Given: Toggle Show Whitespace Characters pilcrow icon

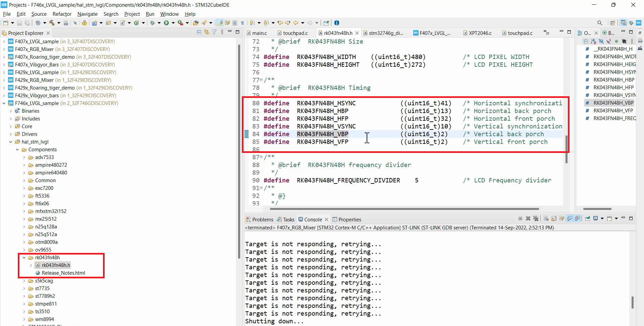Looking at the screenshot, I should (243, 23).
